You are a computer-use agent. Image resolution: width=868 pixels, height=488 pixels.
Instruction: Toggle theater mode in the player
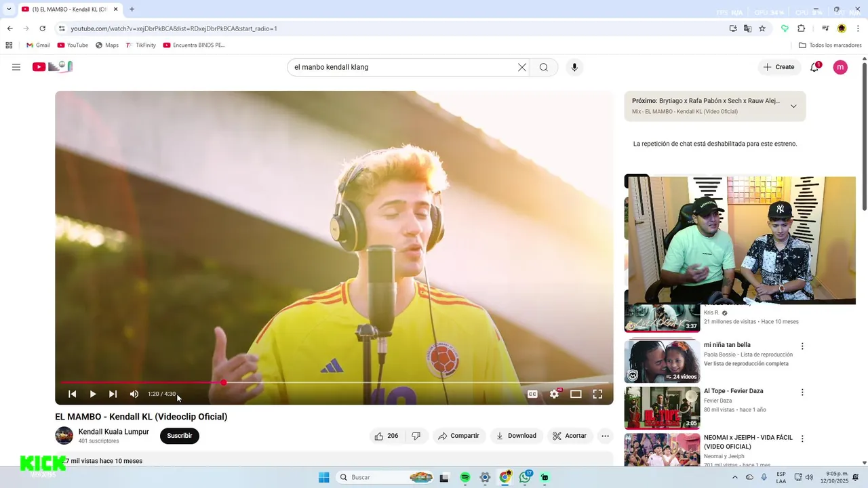(576, 394)
